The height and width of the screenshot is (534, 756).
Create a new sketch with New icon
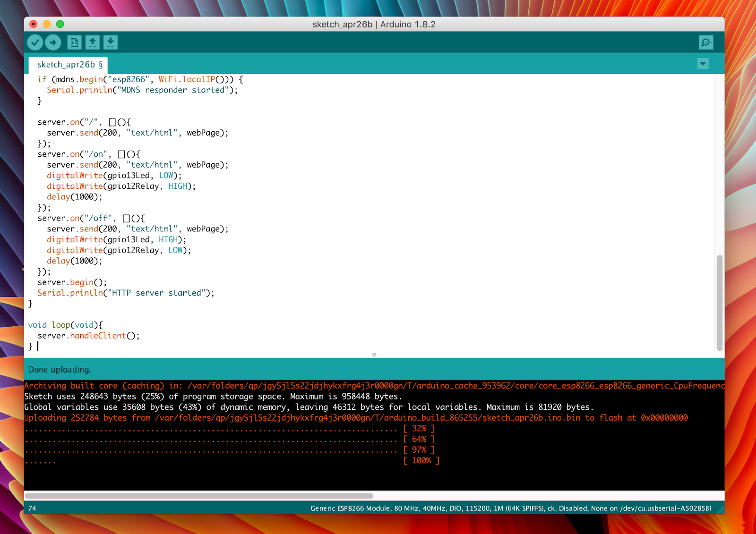[x=74, y=42]
